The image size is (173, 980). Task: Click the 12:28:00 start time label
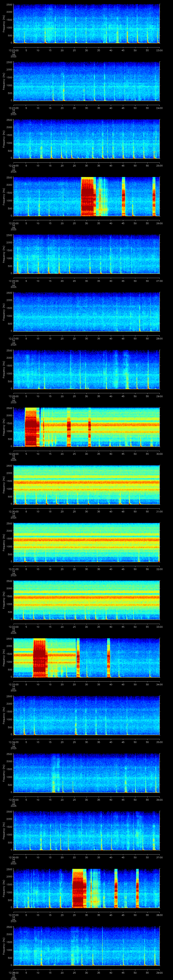coord(13,396)
